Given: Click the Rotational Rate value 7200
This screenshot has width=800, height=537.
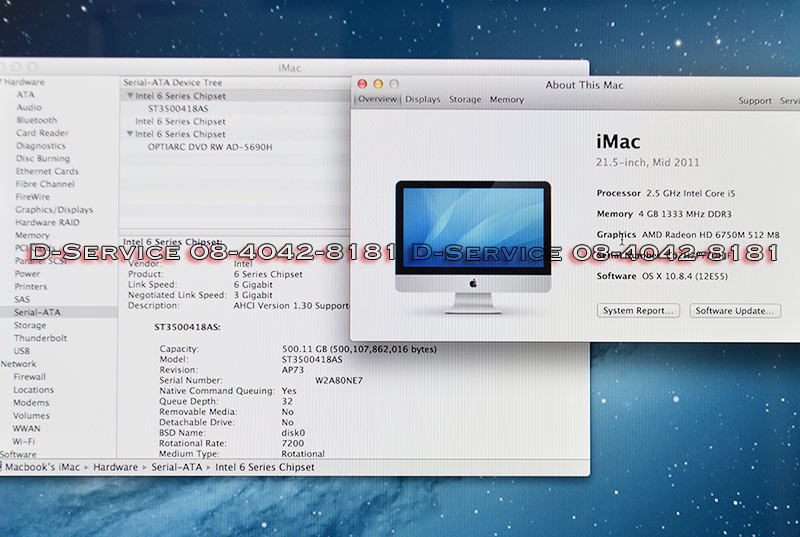Looking at the screenshot, I should (293, 443).
